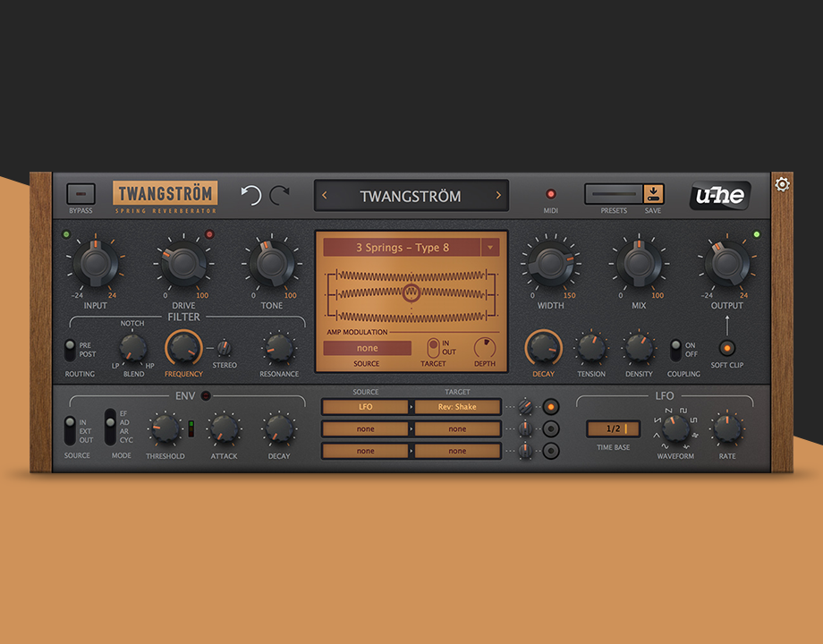823x644 pixels.
Task: Click the u-he logo badge
Action: (x=720, y=195)
